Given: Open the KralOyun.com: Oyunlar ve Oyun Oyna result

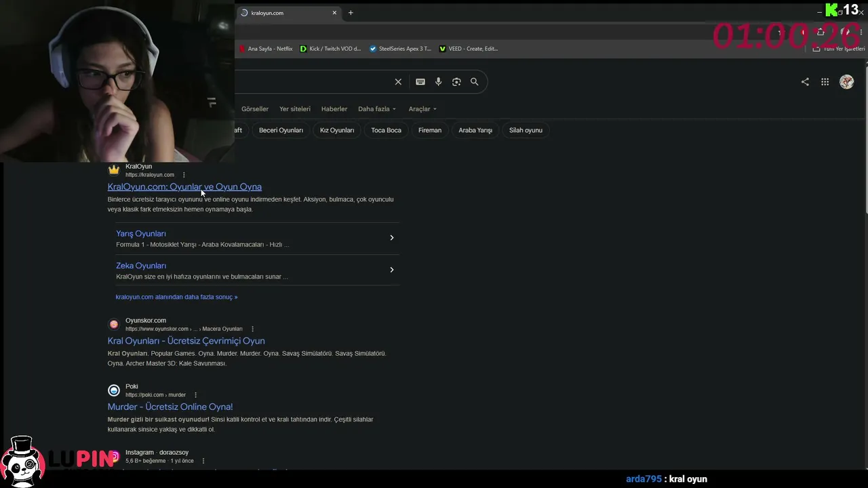Looking at the screenshot, I should click(184, 187).
